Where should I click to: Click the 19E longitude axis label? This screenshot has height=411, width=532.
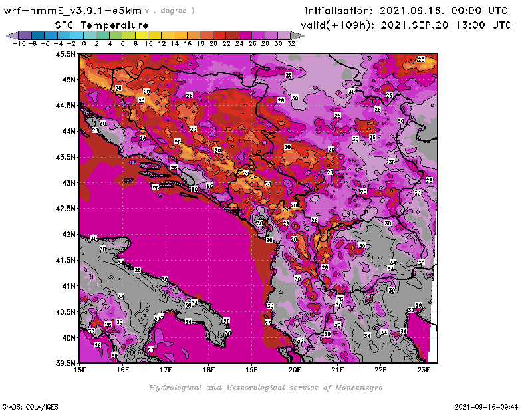click(252, 370)
